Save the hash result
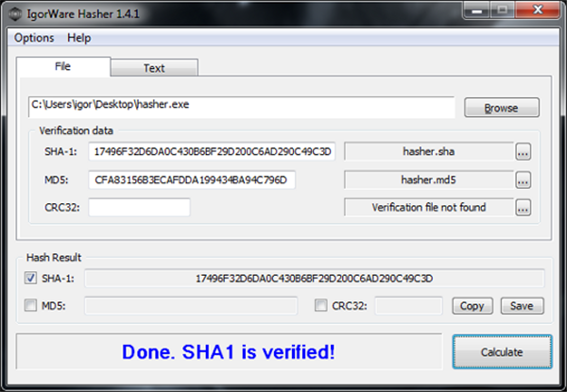567x392 pixels. [x=522, y=305]
